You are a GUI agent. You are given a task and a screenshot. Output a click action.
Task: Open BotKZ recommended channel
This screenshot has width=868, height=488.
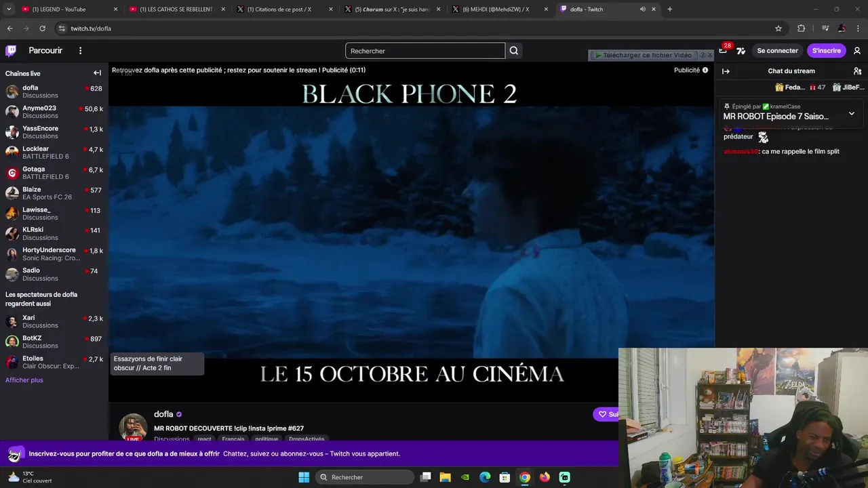(x=54, y=342)
